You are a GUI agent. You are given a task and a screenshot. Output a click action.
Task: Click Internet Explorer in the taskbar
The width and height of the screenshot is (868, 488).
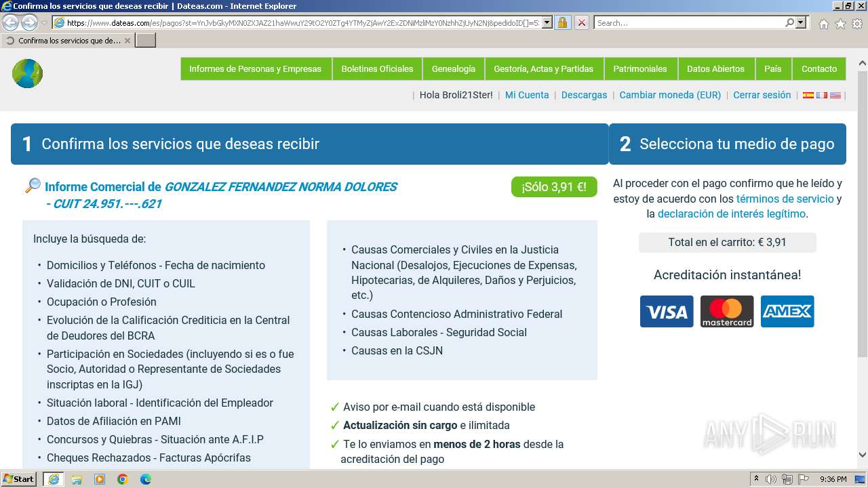tap(54, 479)
